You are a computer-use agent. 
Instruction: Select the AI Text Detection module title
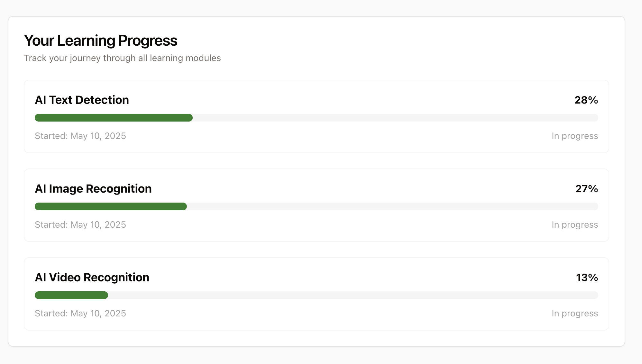click(82, 100)
